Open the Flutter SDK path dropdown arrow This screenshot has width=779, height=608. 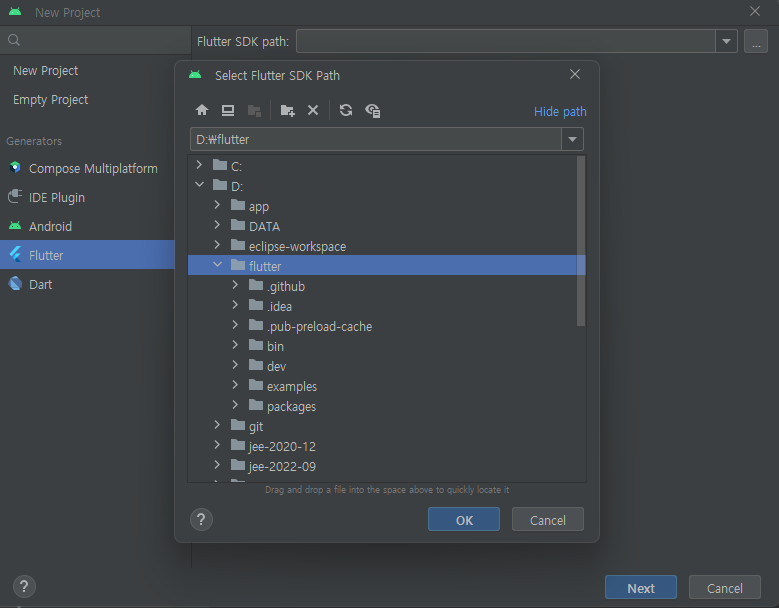[726, 41]
